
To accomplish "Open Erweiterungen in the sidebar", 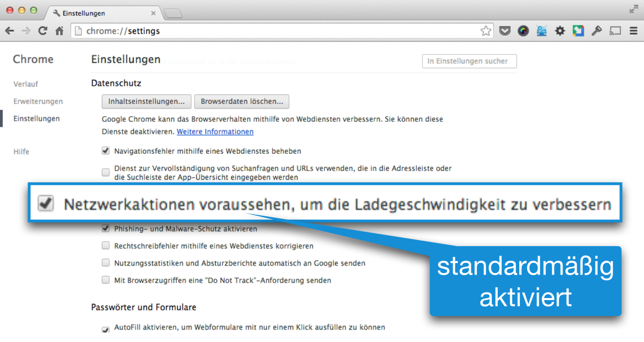I will click(x=38, y=101).
